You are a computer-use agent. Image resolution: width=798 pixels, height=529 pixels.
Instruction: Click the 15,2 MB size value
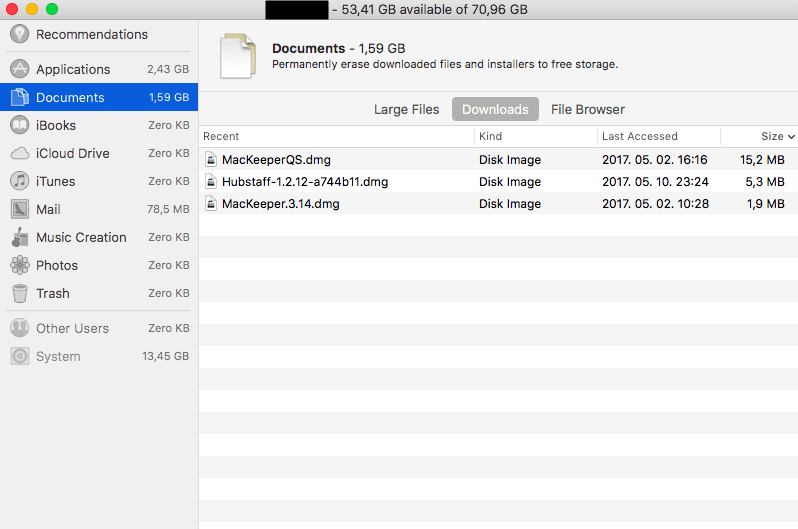coord(762,160)
